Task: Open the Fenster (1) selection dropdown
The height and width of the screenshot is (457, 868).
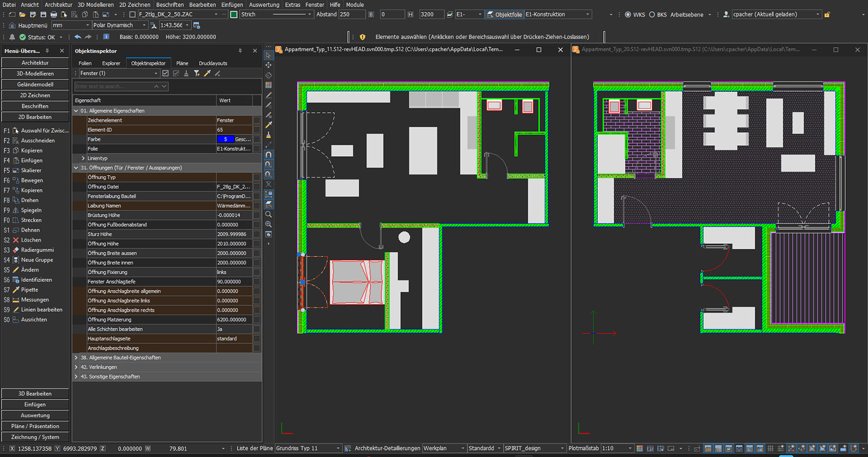Action: (156, 73)
